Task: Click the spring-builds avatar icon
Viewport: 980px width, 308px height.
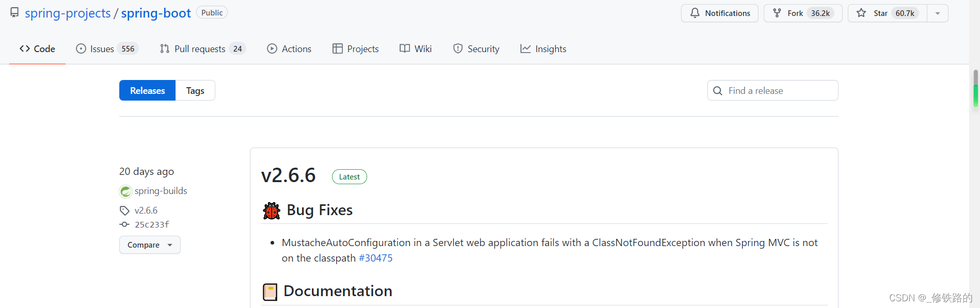Action: [125, 191]
